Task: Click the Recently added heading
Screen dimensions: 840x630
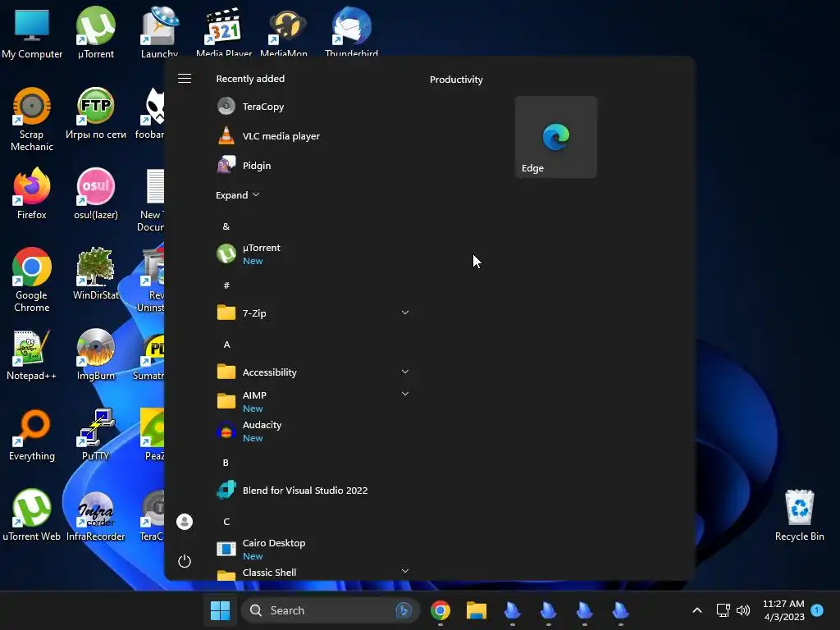Action: tap(250, 78)
